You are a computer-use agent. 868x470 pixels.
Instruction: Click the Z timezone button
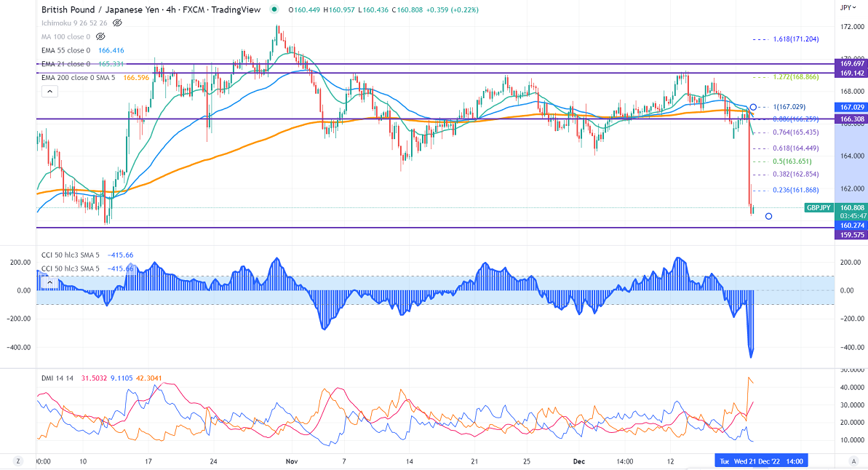(18, 461)
